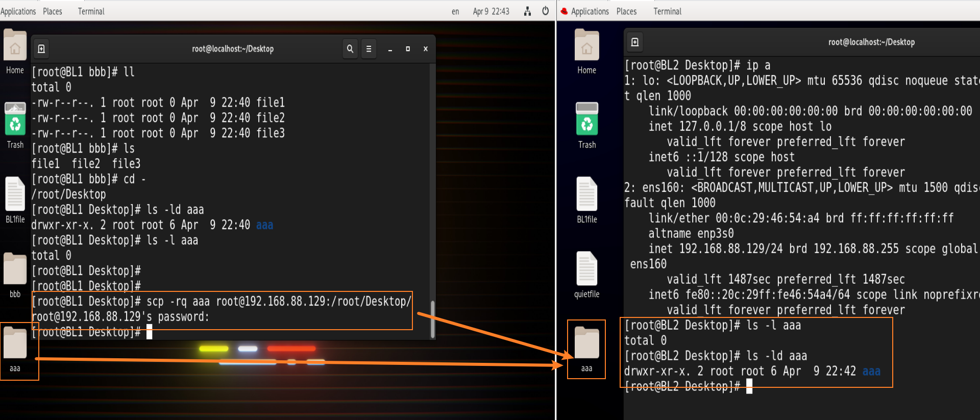Open Applications menu on right desktop
Screen dimensions: 980x420
[590, 11]
